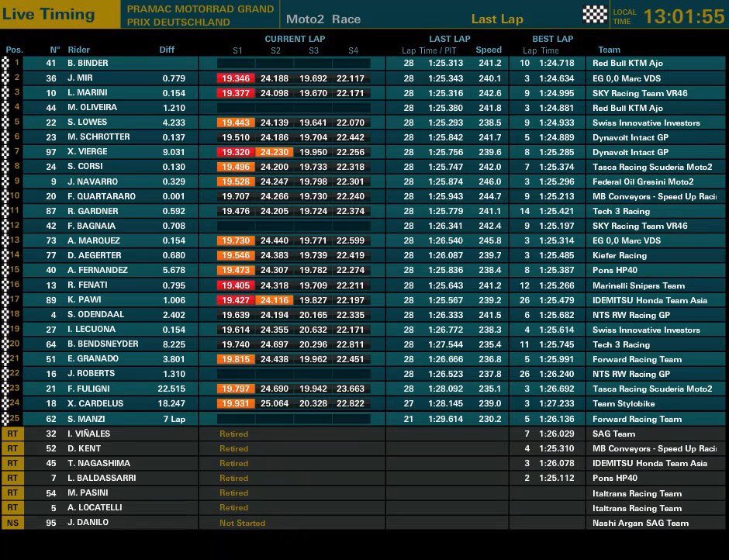Click the RT badge for M. PASINI
The height and width of the screenshot is (560, 729).
pyautogui.click(x=12, y=493)
